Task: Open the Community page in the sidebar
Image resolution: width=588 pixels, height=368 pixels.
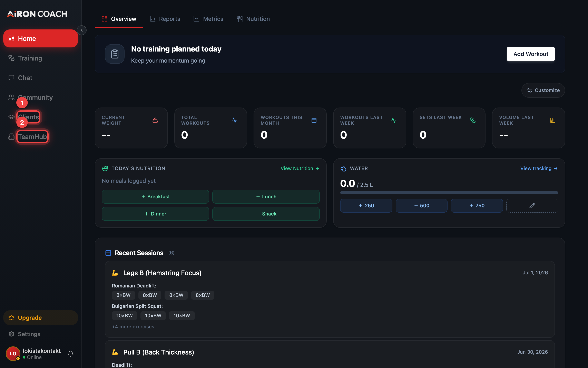Action: coord(41,97)
